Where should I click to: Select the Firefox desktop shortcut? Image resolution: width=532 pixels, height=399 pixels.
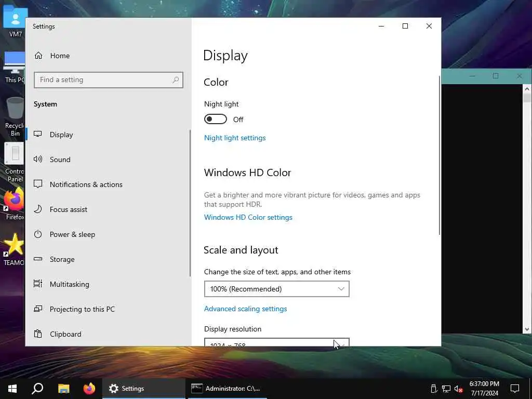(15, 204)
